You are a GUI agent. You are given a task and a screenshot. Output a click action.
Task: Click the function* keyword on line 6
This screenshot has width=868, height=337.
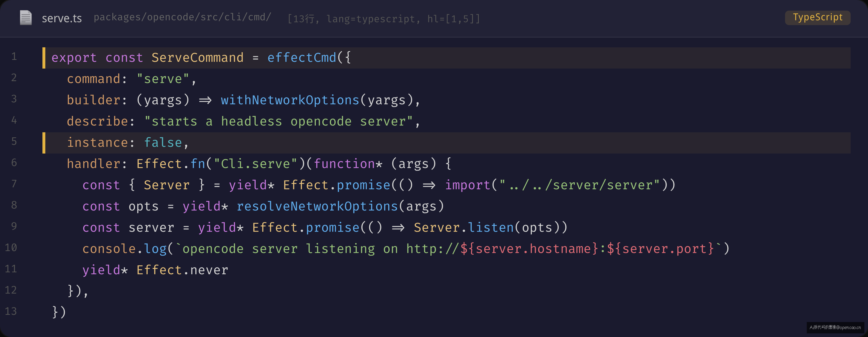click(x=348, y=164)
